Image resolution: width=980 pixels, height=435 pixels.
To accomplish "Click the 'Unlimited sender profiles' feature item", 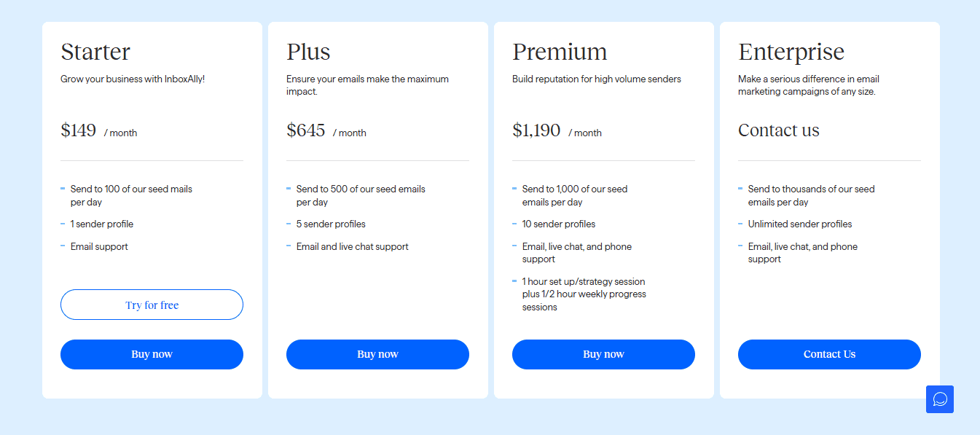I will pos(800,224).
